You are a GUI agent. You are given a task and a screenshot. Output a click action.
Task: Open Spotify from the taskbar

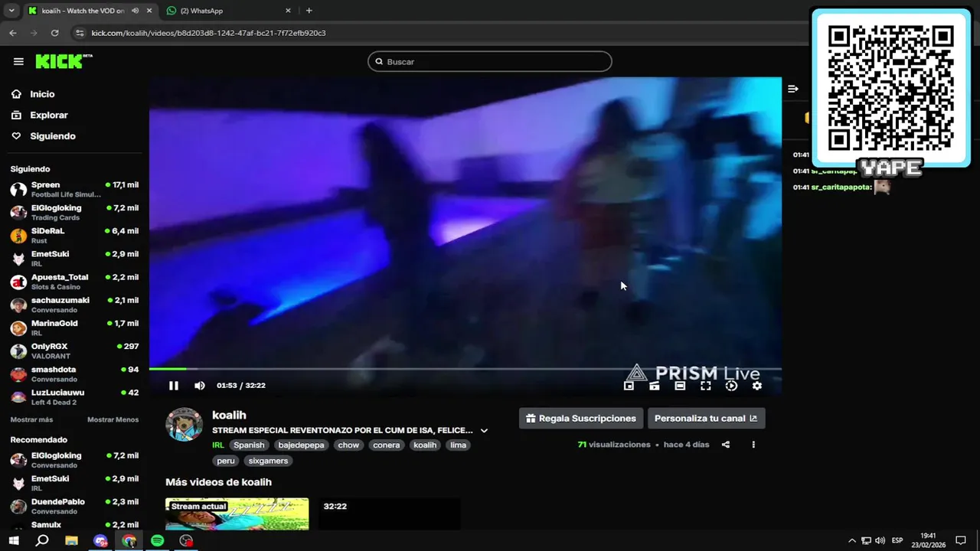(x=157, y=540)
